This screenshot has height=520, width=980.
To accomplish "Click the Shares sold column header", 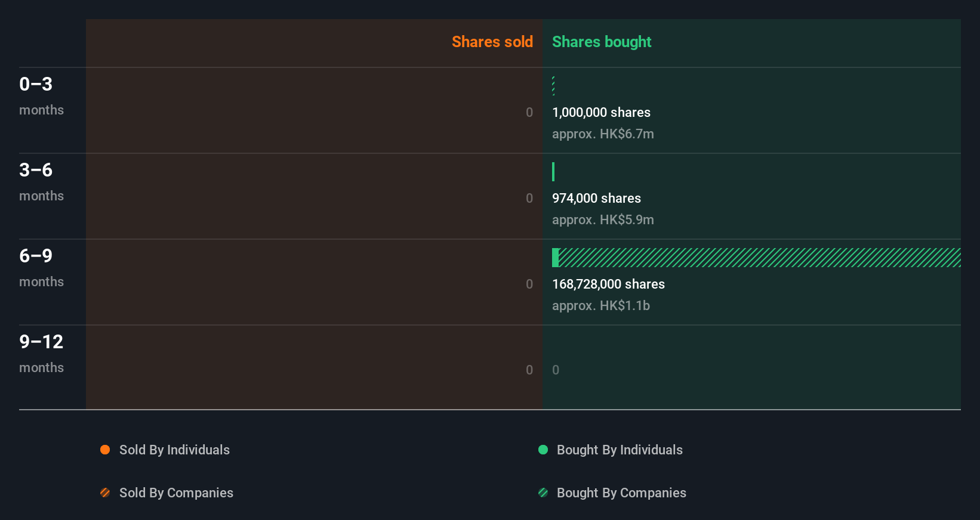I will tap(492, 42).
